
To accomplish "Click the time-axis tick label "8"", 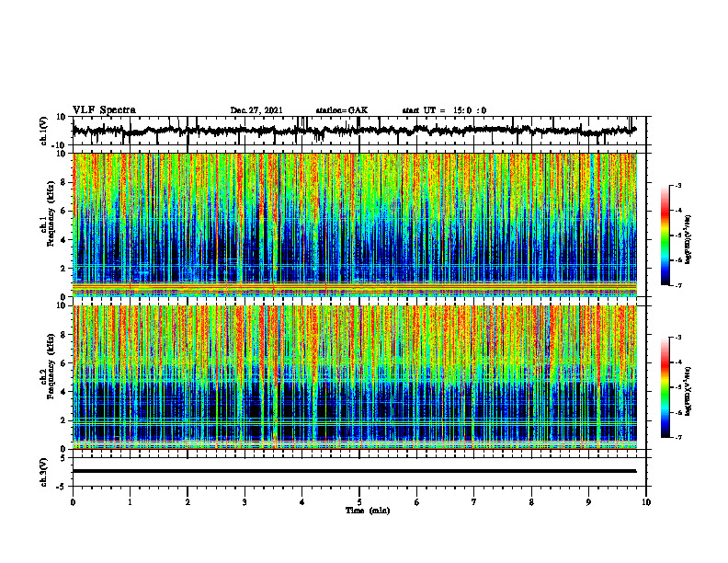I will 531,502.
